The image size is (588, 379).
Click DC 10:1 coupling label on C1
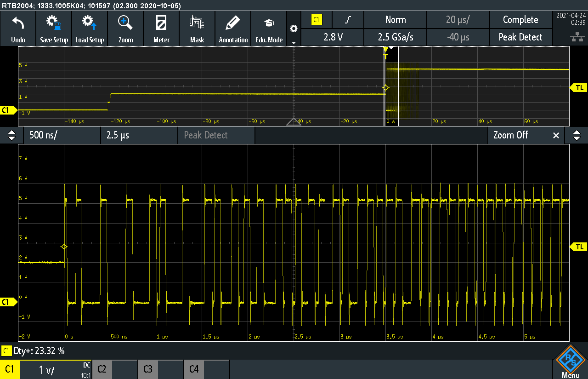86,369
